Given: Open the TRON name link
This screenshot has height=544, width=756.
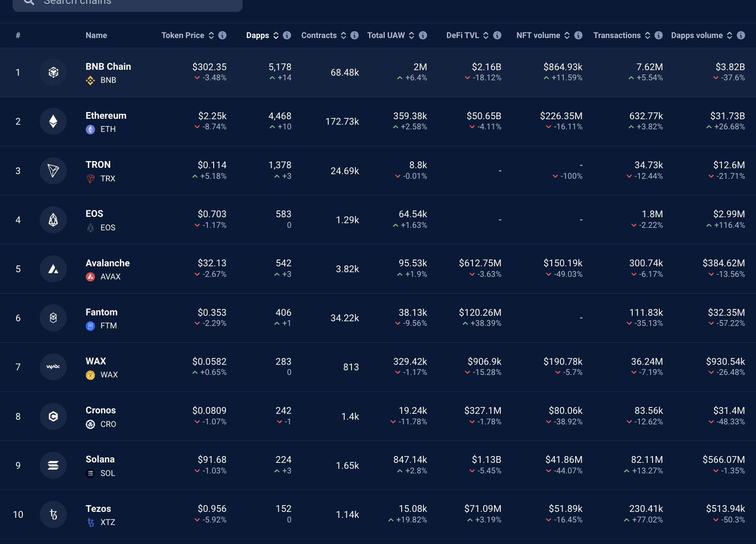Looking at the screenshot, I should pyautogui.click(x=98, y=164).
